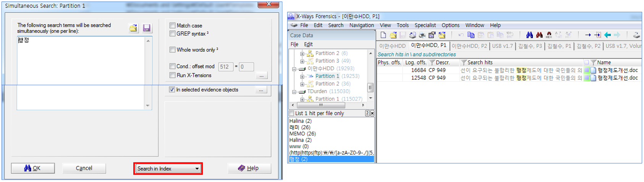Expand Partition 1 (19253) tree node
Screen dimensions: 644x182
coord(302,76)
